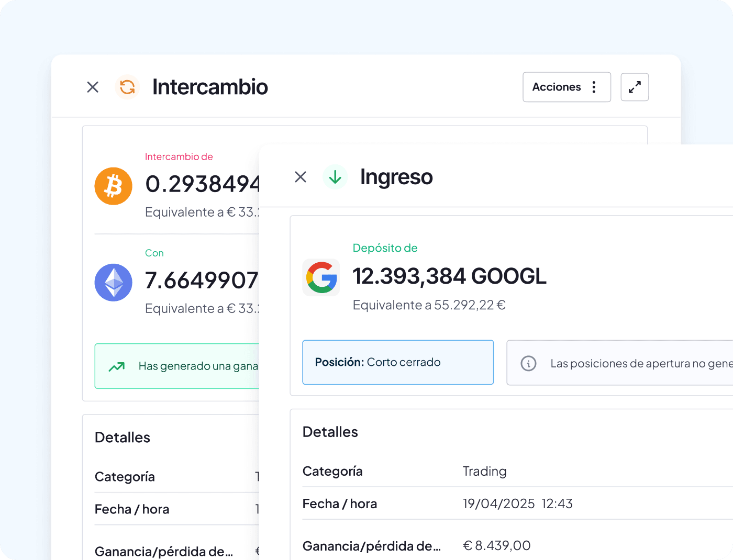Click the 'Con' label above Ethereum amount
This screenshot has width=733, height=560.
(154, 253)
